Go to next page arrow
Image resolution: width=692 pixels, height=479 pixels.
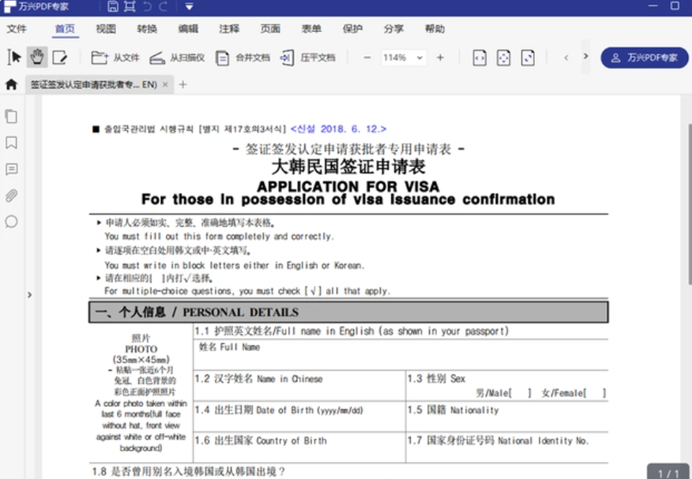pyautogui.click(x=586, y=56)
